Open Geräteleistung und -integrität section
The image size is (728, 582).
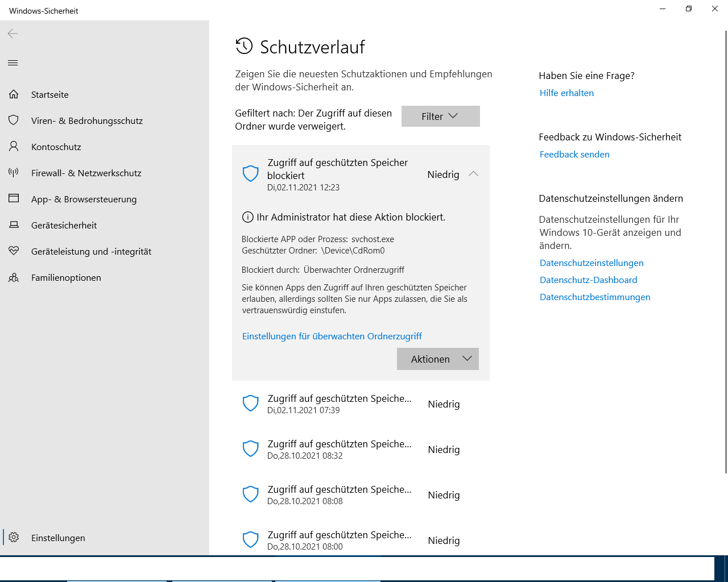pos(105,251)
